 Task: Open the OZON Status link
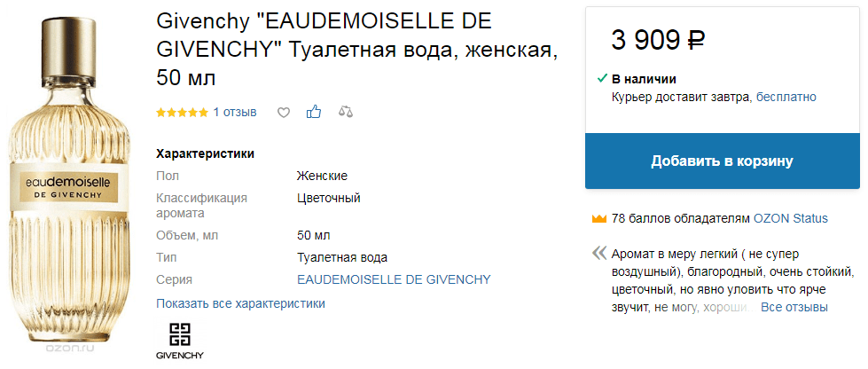pyautogui.click(x=791, y=218)
